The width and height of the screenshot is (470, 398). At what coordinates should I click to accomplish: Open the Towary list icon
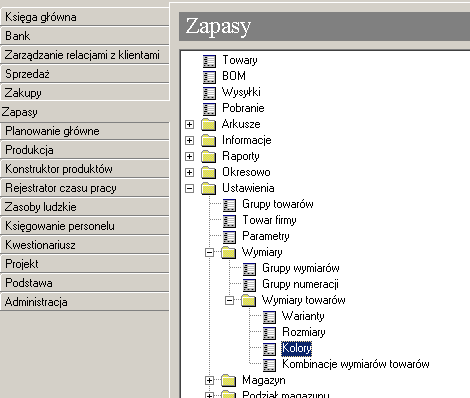click(209, 61)
